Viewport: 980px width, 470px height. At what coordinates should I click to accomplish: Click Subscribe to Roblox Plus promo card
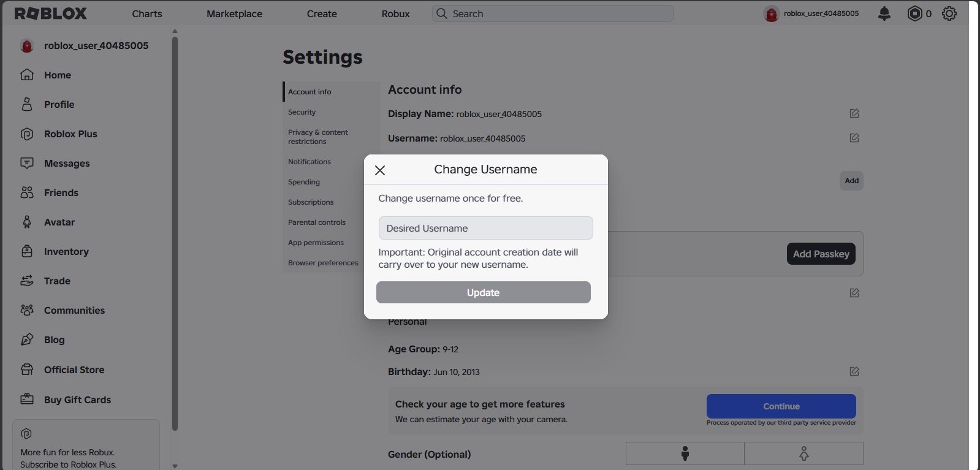[x=86, y=445]
